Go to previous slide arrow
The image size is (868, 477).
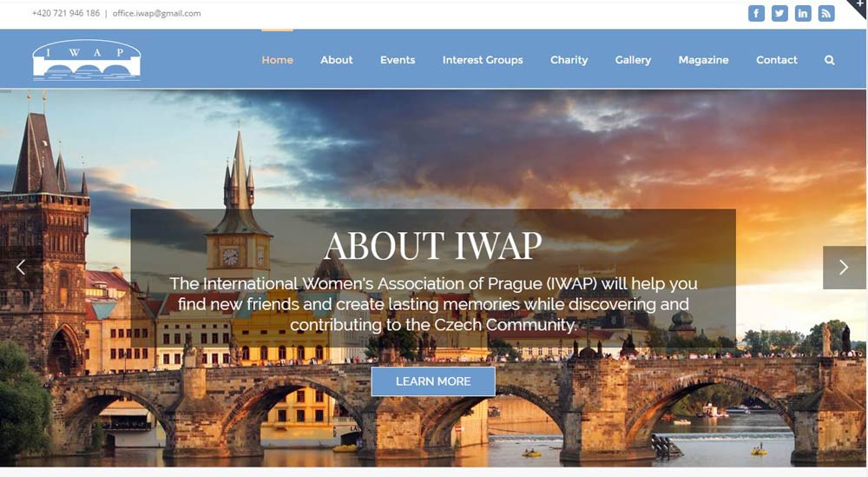click(21, 268)
